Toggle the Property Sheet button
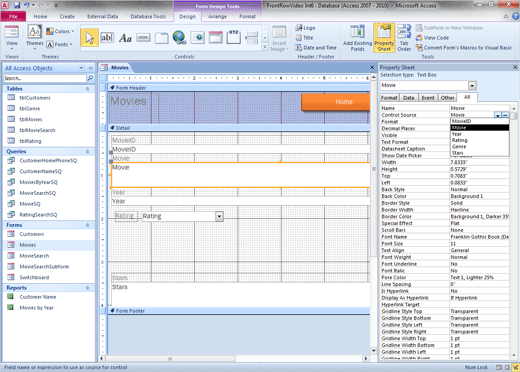Screen dimensions: 520x372 tap(384, 38)
